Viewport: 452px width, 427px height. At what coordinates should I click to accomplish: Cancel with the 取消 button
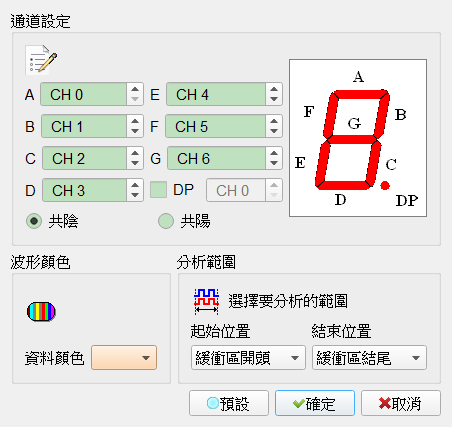(401, 403)
